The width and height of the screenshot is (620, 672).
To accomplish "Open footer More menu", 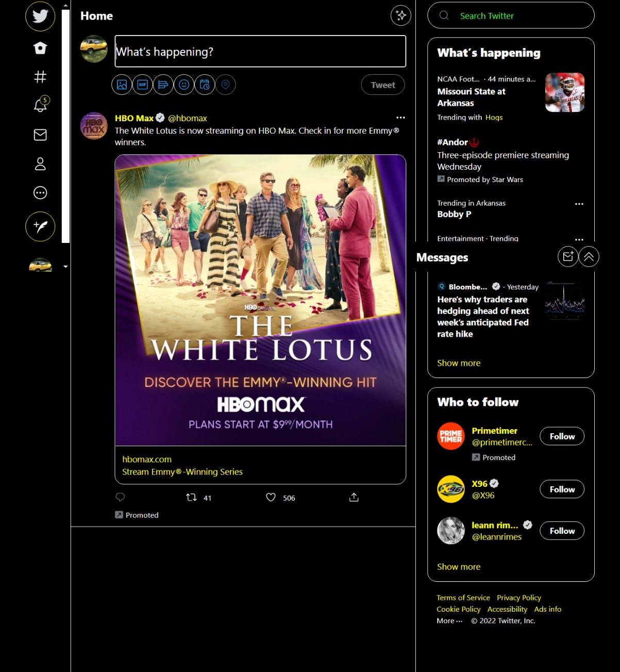I will tap(449, 621).
